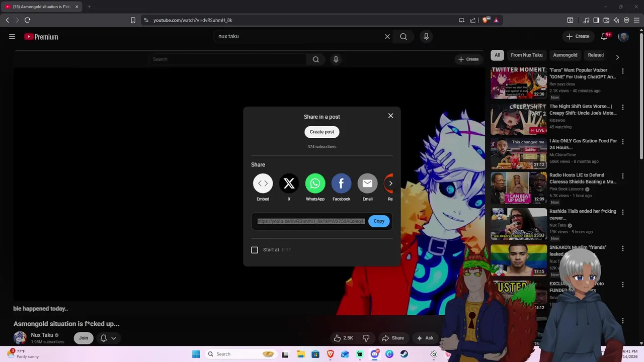
Task: Share via the Embed icon
Action: coord(263,184)
